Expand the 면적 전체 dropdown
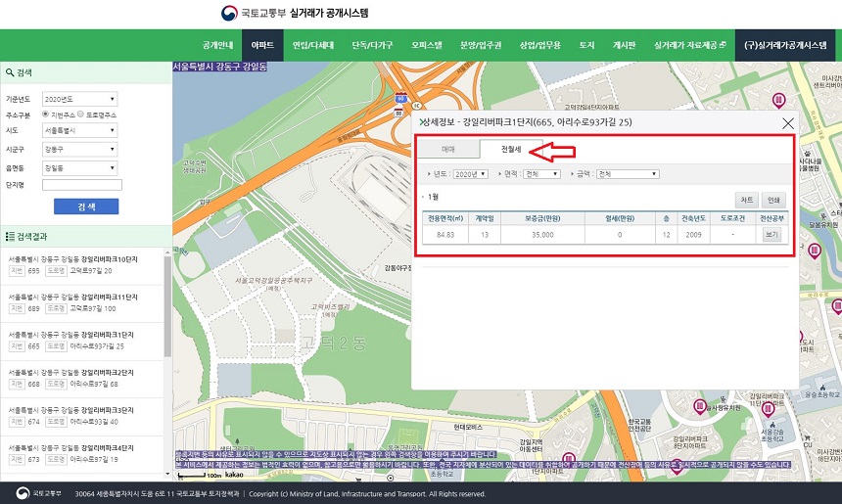 (542, 174)
